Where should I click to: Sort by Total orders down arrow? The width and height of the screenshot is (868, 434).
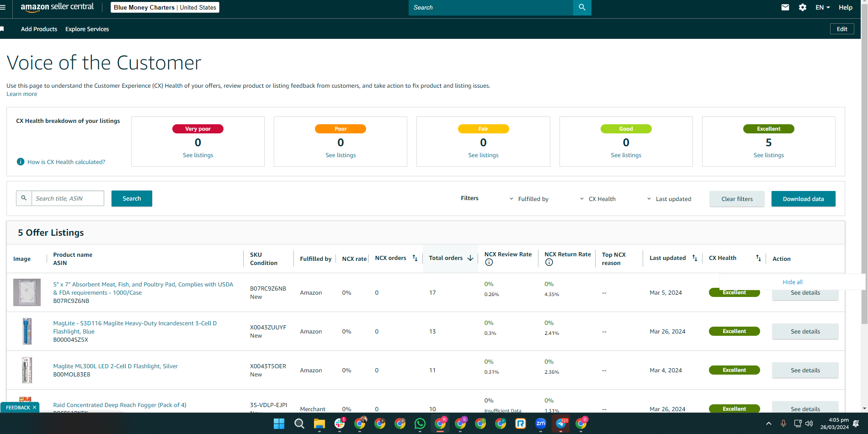470,258
